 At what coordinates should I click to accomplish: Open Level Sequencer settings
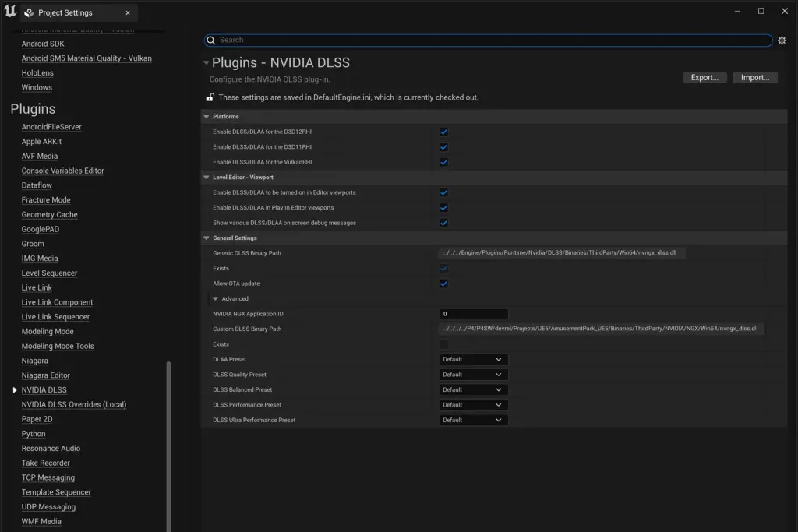point(49,273)
